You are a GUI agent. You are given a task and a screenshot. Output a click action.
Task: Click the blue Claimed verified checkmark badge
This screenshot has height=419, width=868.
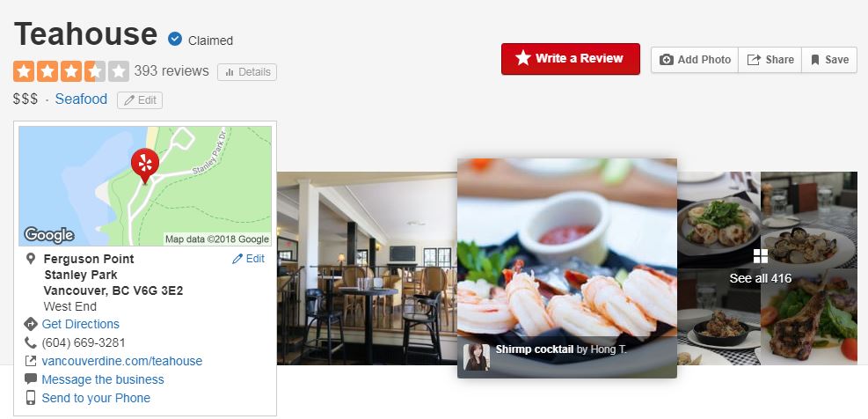click(x=175, y=39)
